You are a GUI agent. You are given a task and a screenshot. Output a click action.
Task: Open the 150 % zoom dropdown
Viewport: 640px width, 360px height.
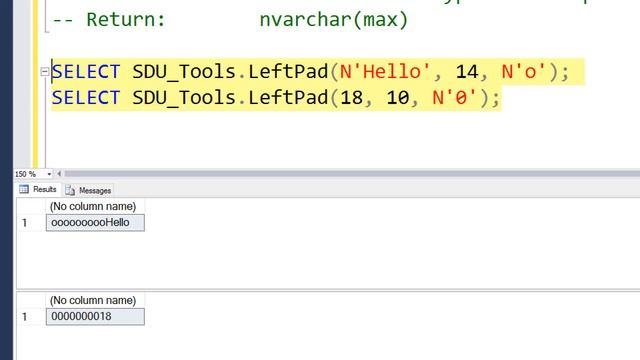[x=49, y=174]
